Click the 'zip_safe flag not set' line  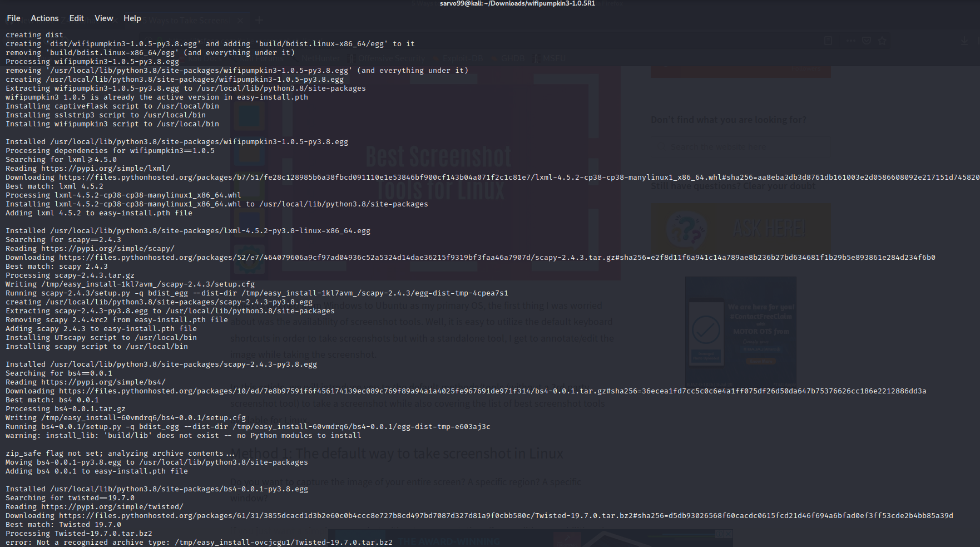pyautogui.click(x=120, y=454)
